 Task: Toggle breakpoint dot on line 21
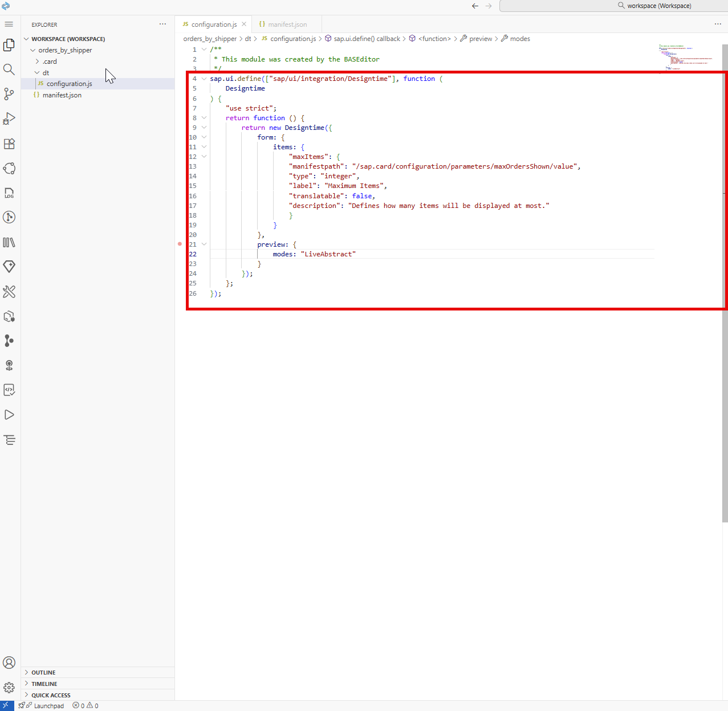coord(180,244)
